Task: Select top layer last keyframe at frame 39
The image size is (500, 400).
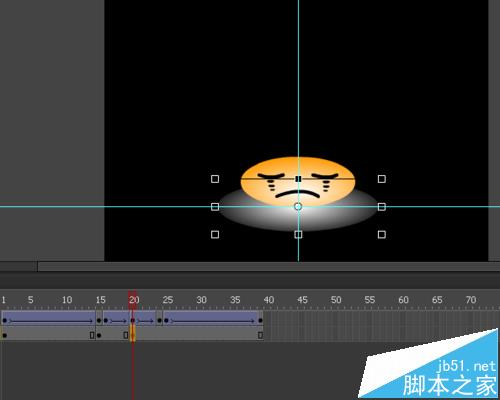Action: tap(260, 320)
